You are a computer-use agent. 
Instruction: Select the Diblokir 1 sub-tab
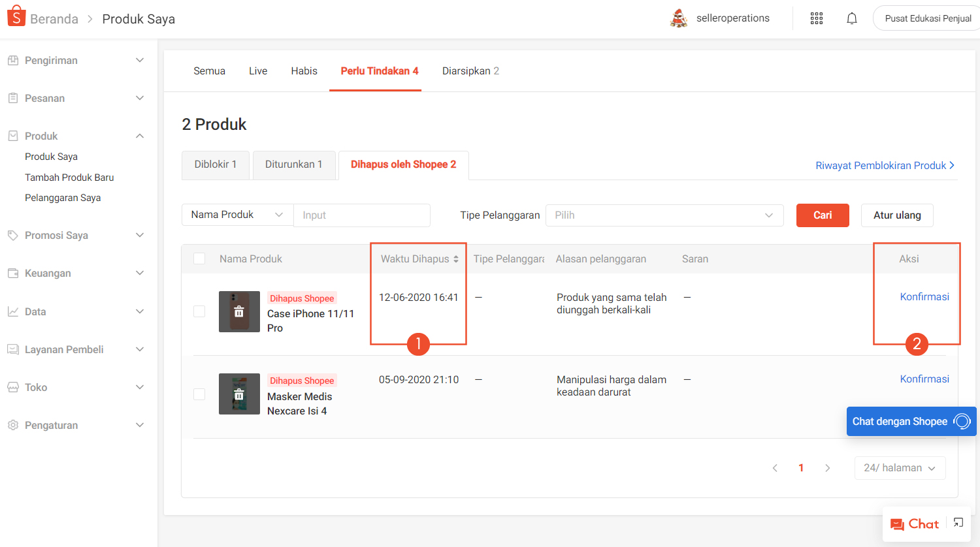coord(215,164)
